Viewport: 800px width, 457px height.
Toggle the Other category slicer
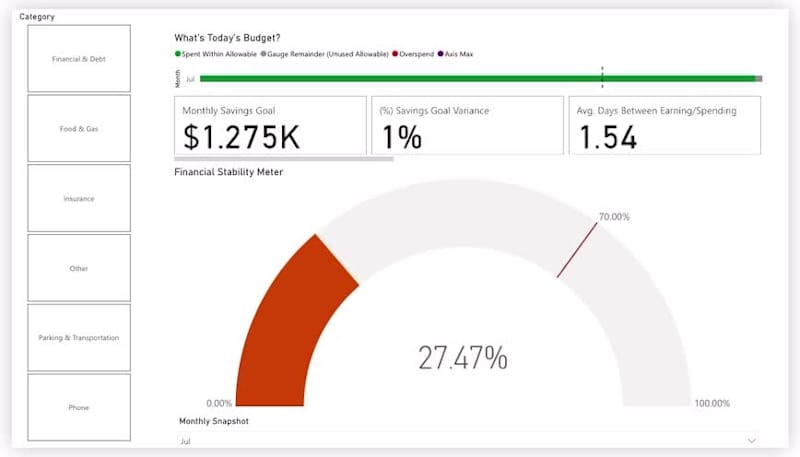[79, 268]
